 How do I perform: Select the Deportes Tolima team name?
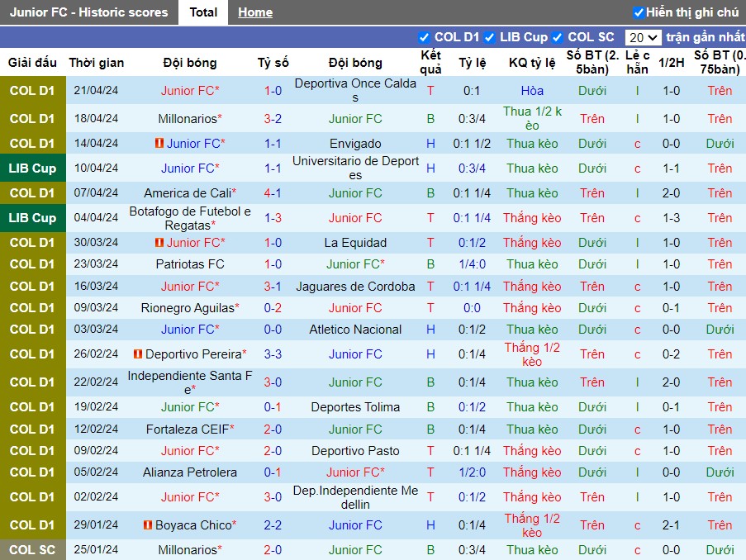tap(355, 407)
